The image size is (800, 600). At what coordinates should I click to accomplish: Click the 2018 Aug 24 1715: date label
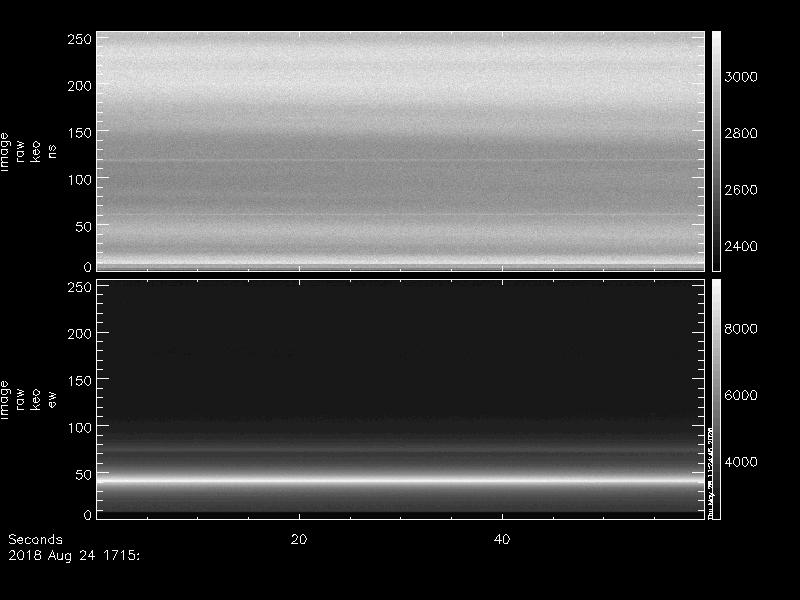[74, 556]
